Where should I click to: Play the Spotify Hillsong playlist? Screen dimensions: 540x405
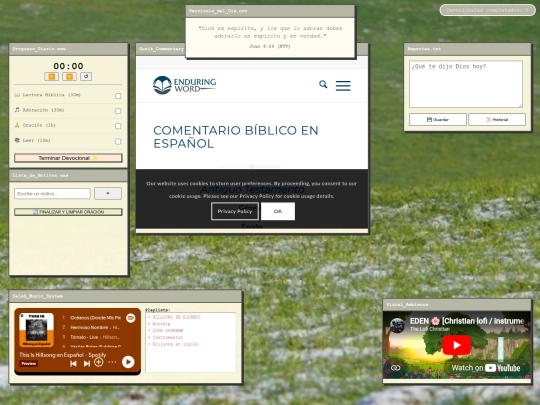[128, 362]
